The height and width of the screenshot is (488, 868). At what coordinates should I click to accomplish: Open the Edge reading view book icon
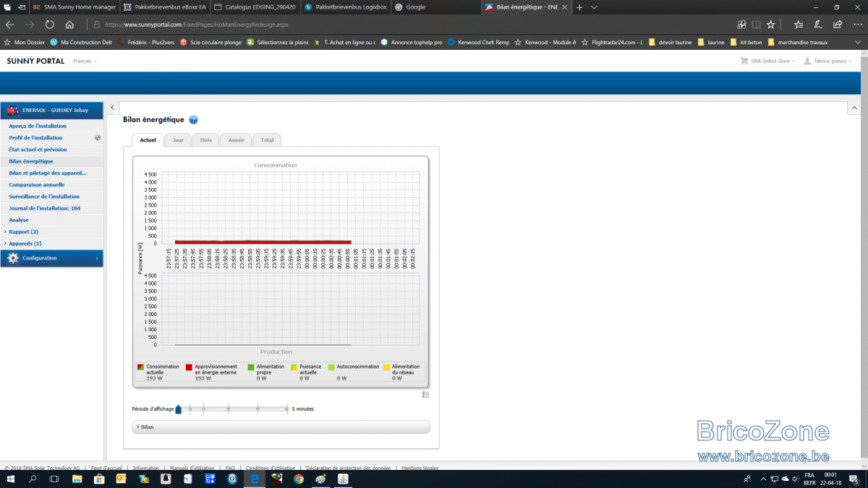[756, 24]
